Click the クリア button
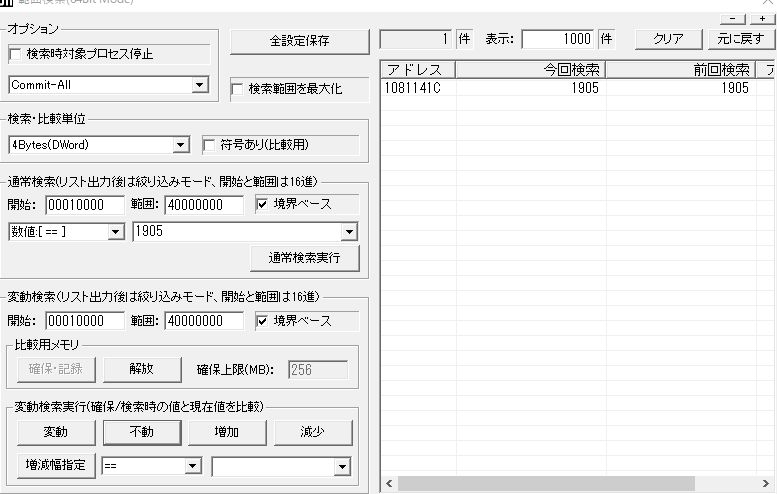777x494 pixels. (668, 39)
